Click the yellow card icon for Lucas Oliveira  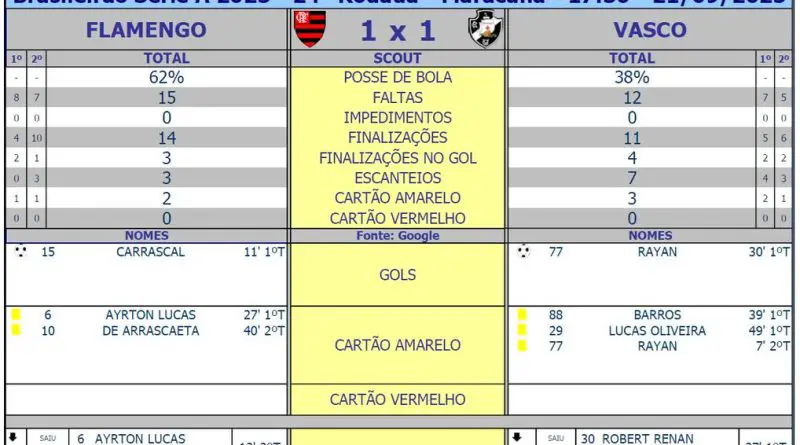[x=521, y=330]
